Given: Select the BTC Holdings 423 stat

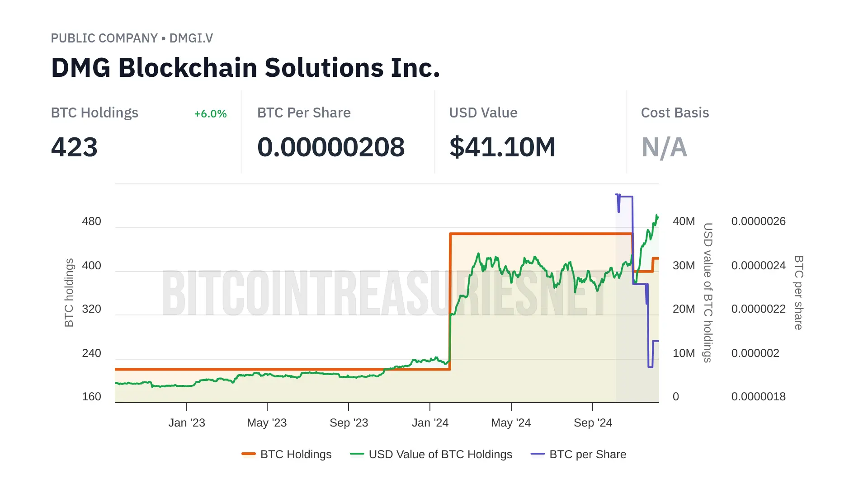Looking at the screenshot, I should (74, 147).
